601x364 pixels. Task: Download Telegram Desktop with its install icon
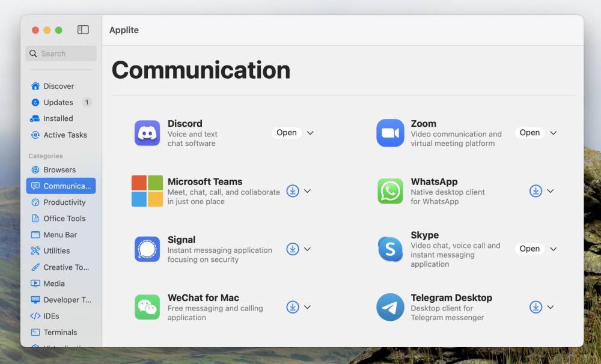coord(535,307)
